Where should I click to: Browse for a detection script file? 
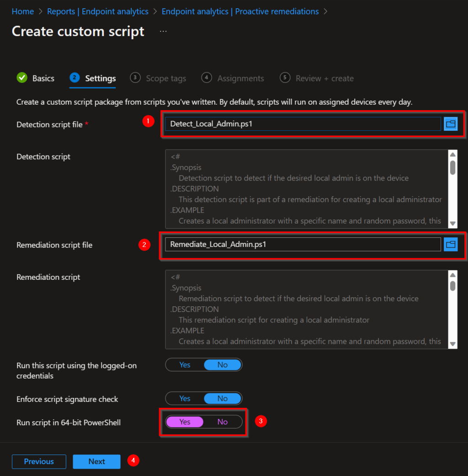(x=451, y=123)
